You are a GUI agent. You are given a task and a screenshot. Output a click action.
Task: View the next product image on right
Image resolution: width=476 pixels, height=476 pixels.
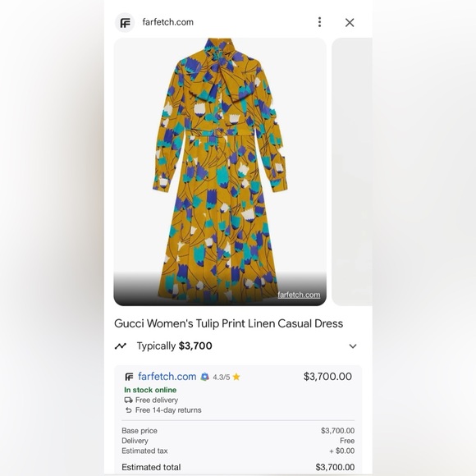point(352,172)
